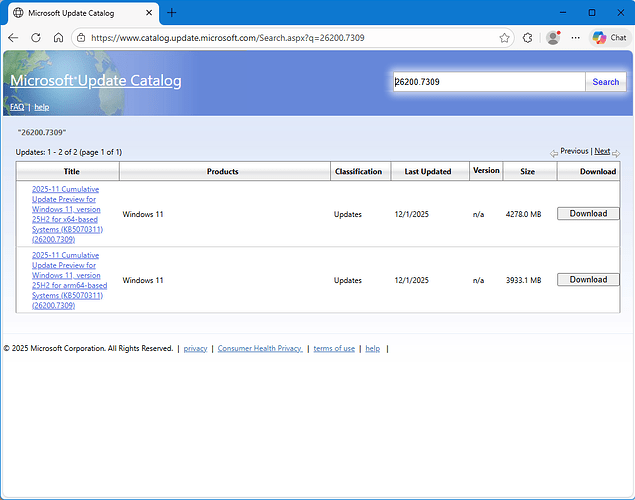Download the arm64-based KB5070311 update
Viewport: 635px width, 500px height.
588,280
